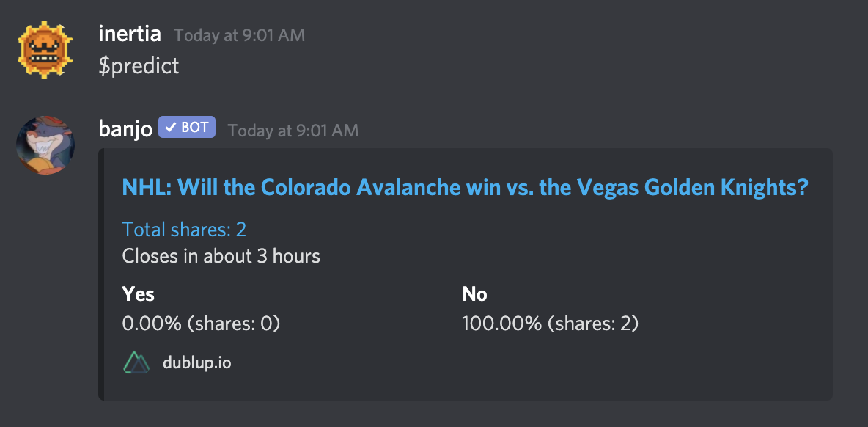The height and width of the screenshot is (427, 868).
Task: Click the Total shares: 2 text
Action: click(184, 230)
